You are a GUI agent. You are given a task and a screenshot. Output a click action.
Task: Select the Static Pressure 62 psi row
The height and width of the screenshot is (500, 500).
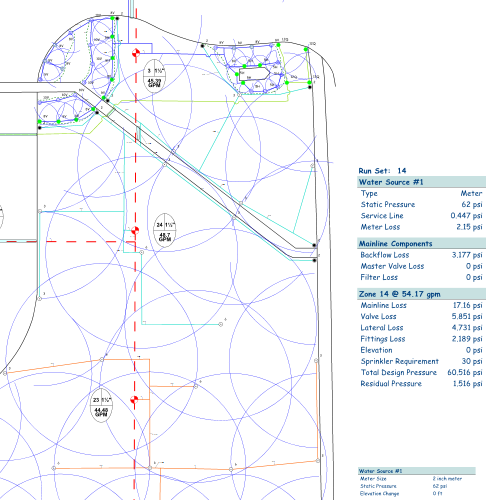coord(421,204)
